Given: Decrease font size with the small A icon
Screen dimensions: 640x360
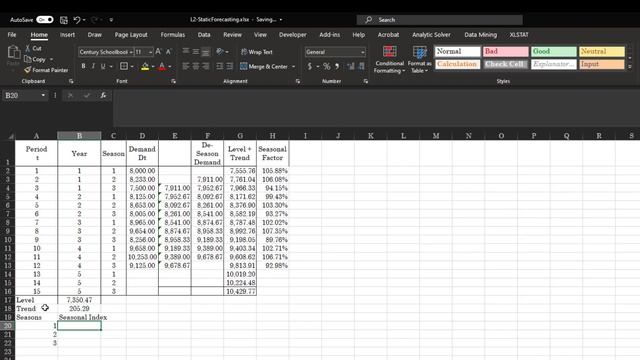Looking at the screenshot, I should pos(169,52).
